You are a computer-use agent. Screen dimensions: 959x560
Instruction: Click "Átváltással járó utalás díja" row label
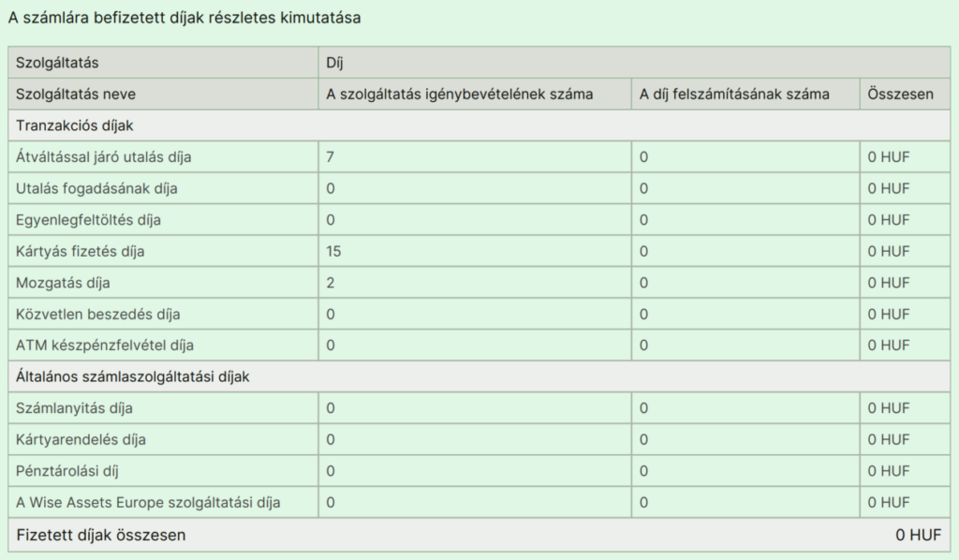click(104, 157)
